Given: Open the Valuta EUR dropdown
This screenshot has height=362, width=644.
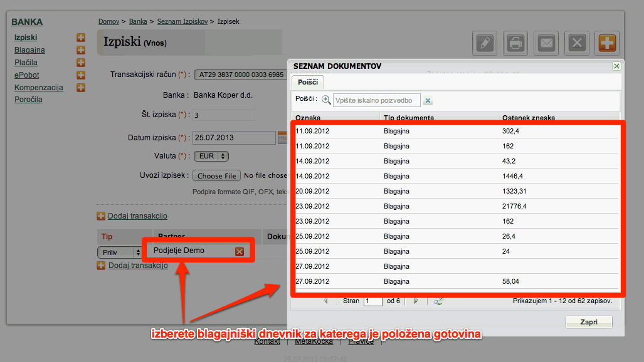Looking at the screenshot, I should point(211,156).
